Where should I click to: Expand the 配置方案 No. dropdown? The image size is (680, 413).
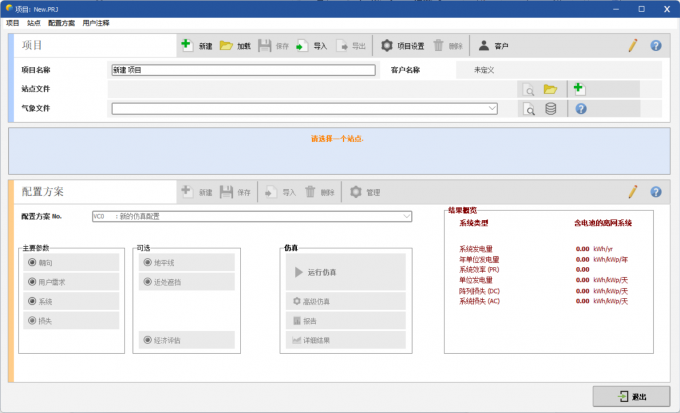pos(406,216)
